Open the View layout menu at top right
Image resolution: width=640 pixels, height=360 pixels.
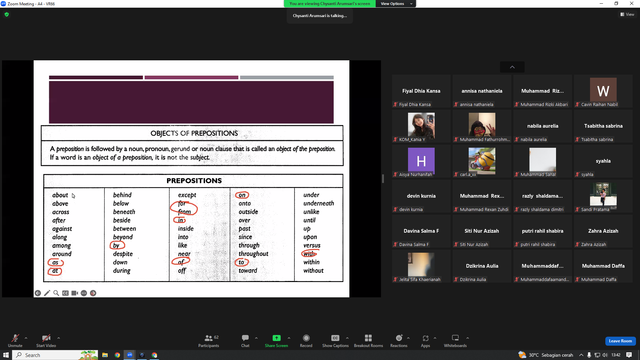click(627, 14)
